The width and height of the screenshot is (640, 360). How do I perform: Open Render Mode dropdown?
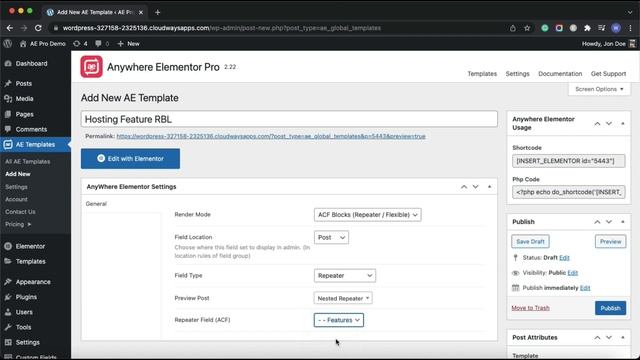click(367, 215)
